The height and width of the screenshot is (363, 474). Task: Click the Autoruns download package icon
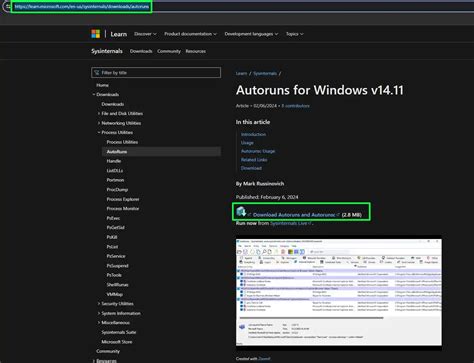241,211
